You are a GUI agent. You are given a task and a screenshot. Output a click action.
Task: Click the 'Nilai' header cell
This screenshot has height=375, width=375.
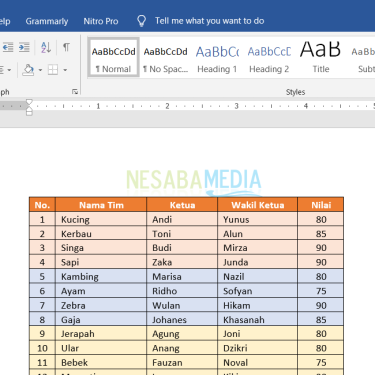pos(321,205)
